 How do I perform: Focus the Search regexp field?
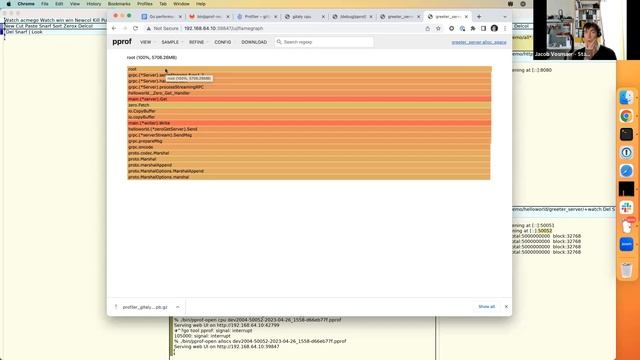tap(324, 42)
